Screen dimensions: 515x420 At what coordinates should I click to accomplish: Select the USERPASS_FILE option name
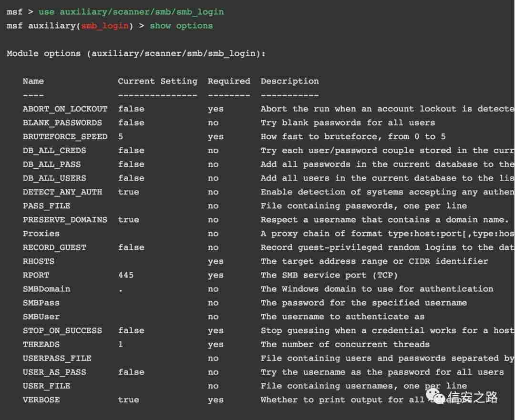point(57,358)
